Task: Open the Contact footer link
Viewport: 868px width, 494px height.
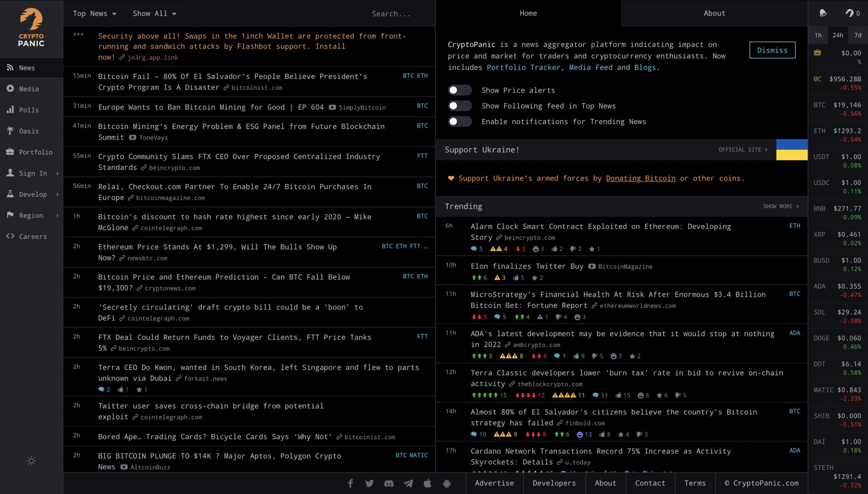Action: pyautogui.click(x=650, y=483)
